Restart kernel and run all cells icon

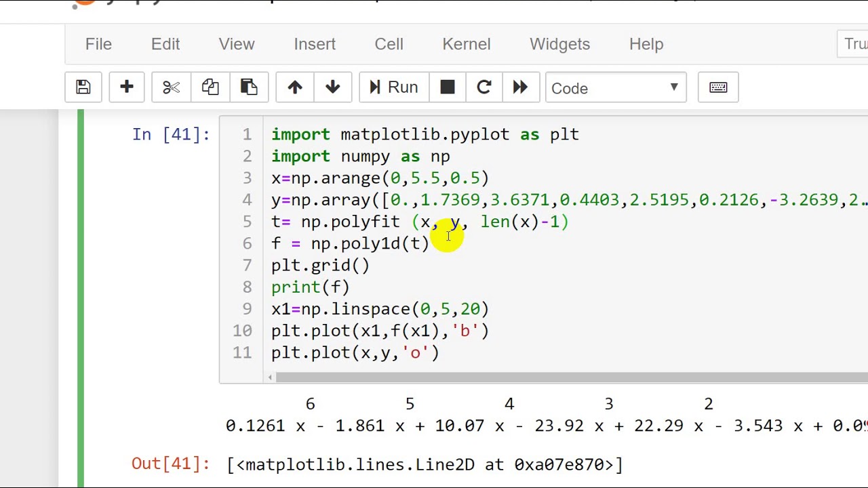click(520, 87)
